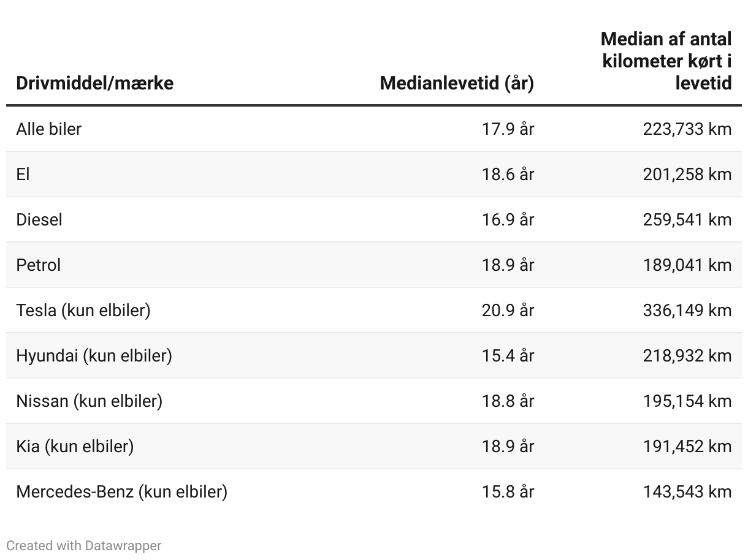Click the 20.9 år Tesla lifetime value
This screenshot has width=748, height=560.
coord(508,310)
